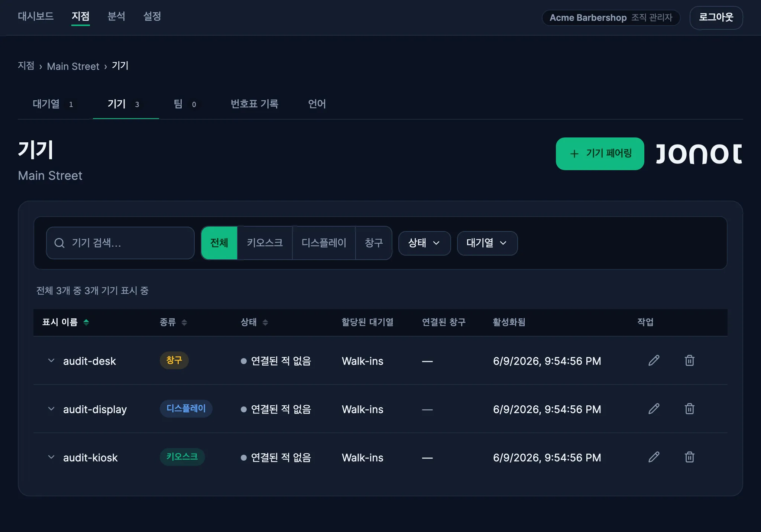Expand the audit-kiosk row details
The height and width of the screenshot is (532, 761).
coord(51,457)
